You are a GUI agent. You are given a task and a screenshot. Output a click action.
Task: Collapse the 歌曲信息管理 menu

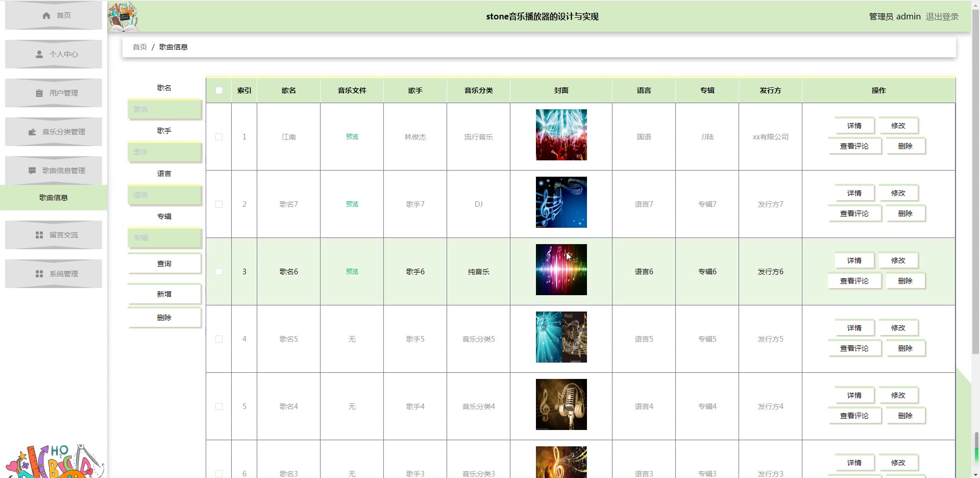click(x=54, y=171)
